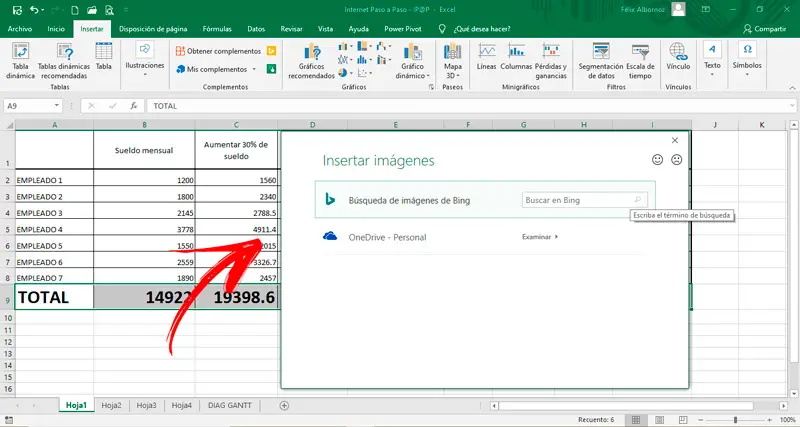Click the frowning face feedback icon

pyautogui.click(x=676, y=159)
